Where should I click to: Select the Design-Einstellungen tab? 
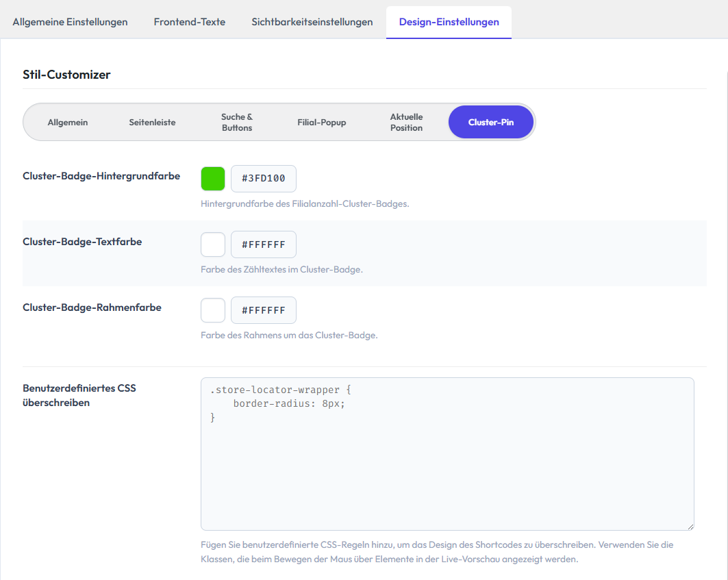(x=449, y=22)
